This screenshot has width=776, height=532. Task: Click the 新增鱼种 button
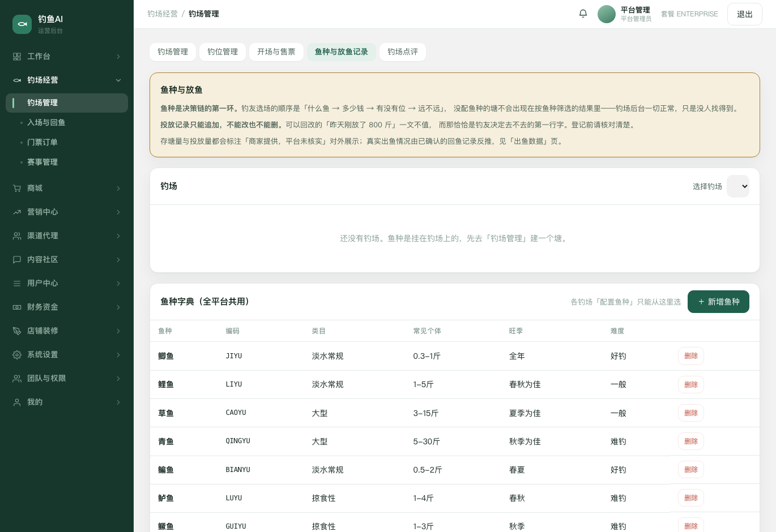click(718, 302)
